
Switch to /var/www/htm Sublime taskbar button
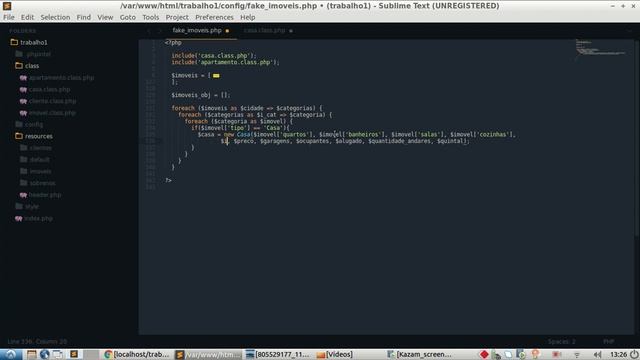pos(208,354)
